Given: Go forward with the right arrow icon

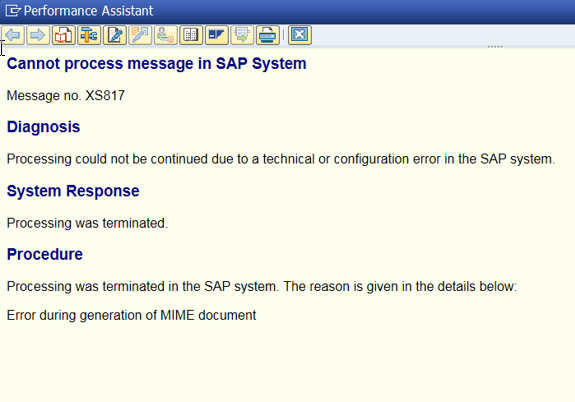Looking at the screenshot, I should coord(38,35).
